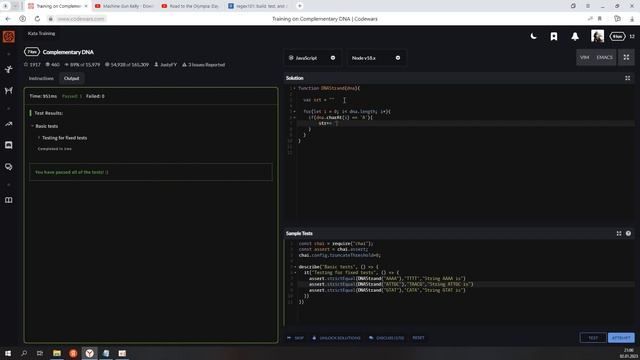
Task: Reload the page
Action: click(37, 19)
